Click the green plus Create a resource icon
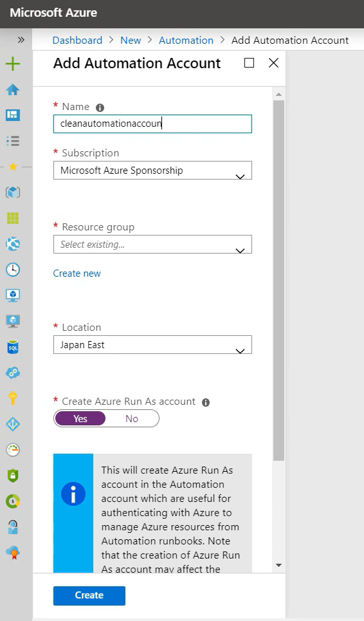 13,64
